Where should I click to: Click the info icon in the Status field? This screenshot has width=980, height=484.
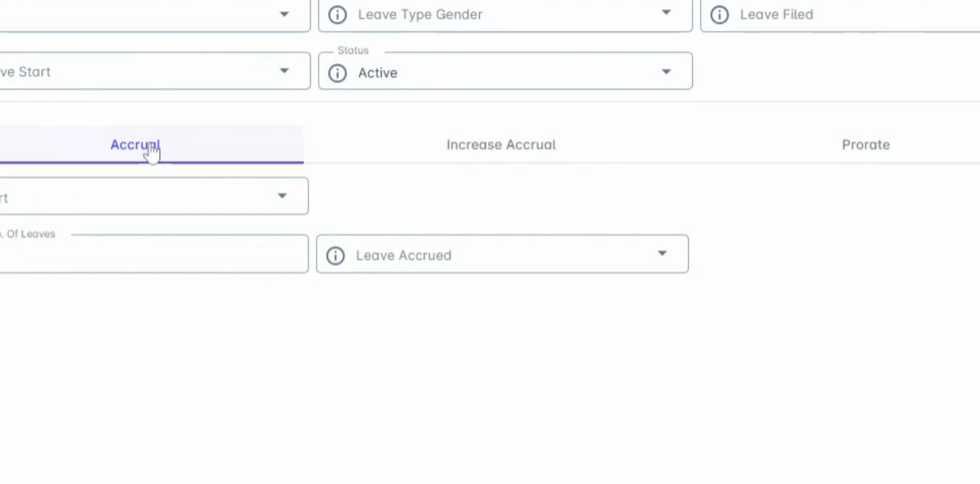click(337, 73)
